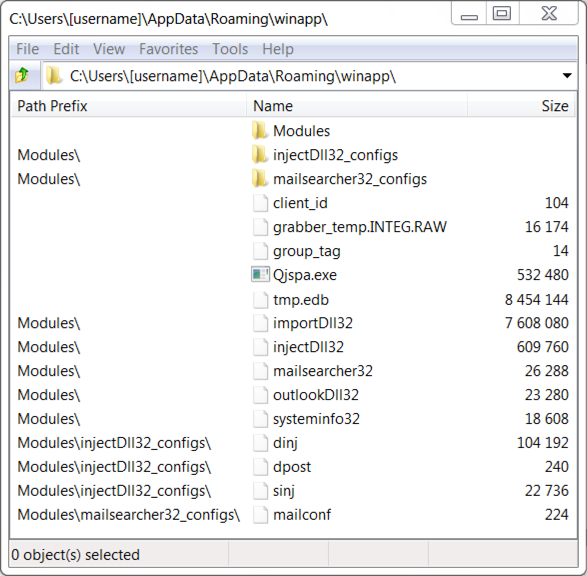Click folder icon in the address bar

(53, 76)
